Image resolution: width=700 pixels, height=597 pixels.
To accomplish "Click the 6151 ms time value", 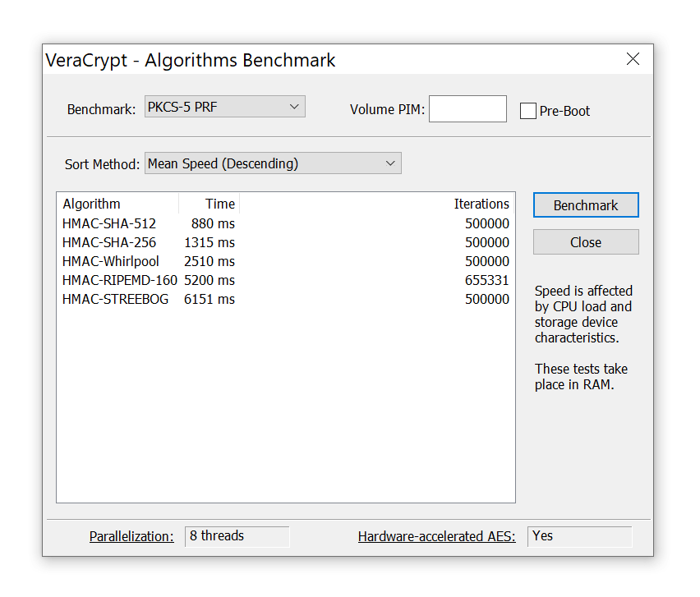I will pos(210,299).
